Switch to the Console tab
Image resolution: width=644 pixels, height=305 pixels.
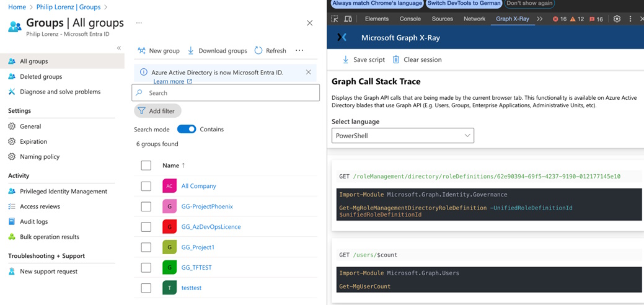pyautogui.click(x=410, y=19)
